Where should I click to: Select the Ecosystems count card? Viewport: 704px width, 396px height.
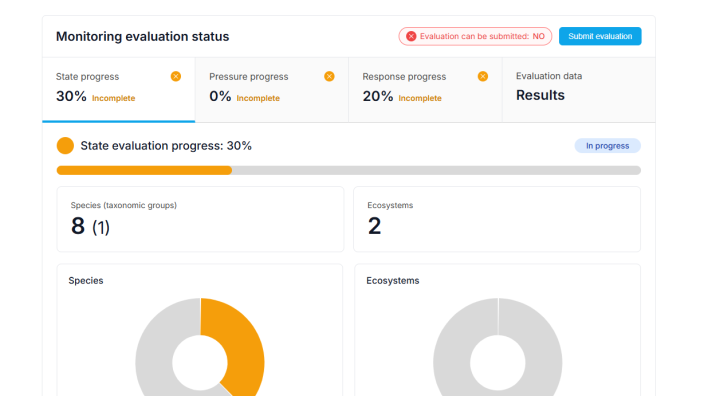tap(497, 219)
